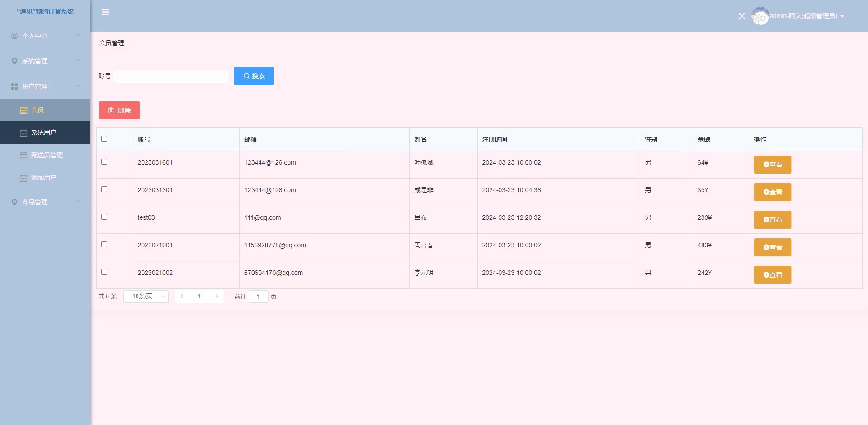Click 查看 for member 成是非

tap(773, 192)
